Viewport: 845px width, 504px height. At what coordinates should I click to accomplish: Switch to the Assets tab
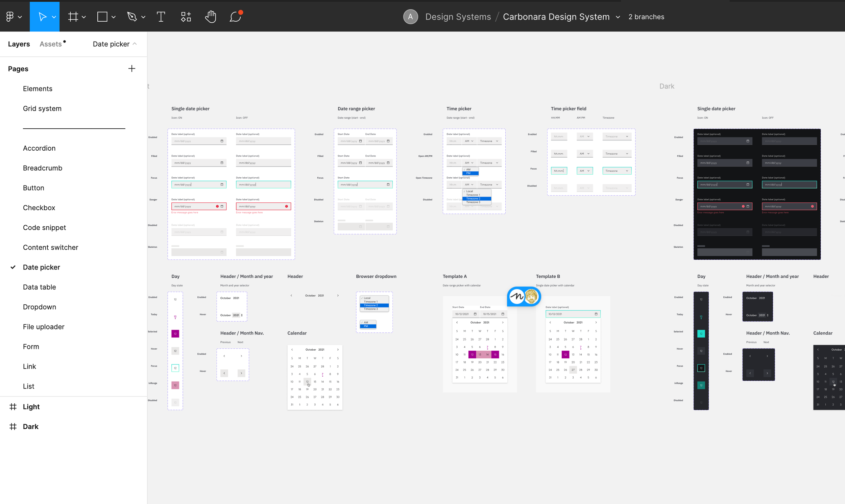click(x=51, y=44)
